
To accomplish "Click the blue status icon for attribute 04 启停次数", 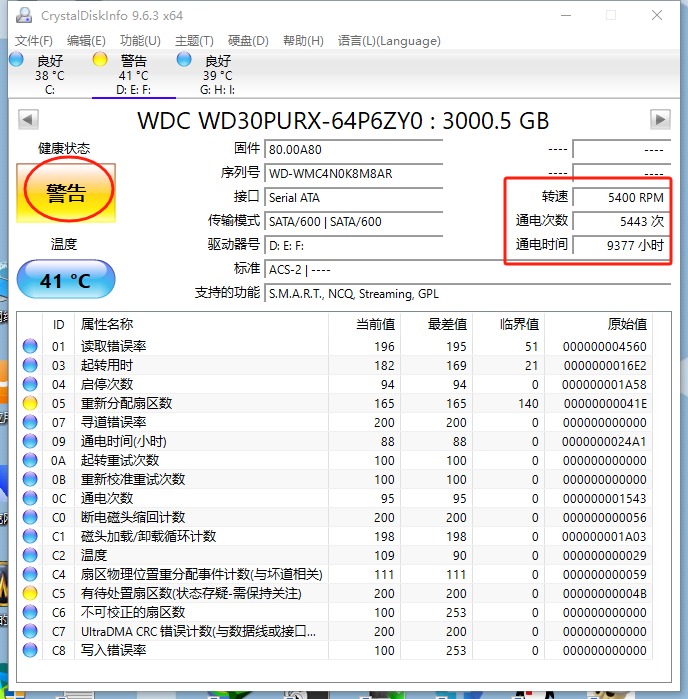I will click(x=30, y=384).
